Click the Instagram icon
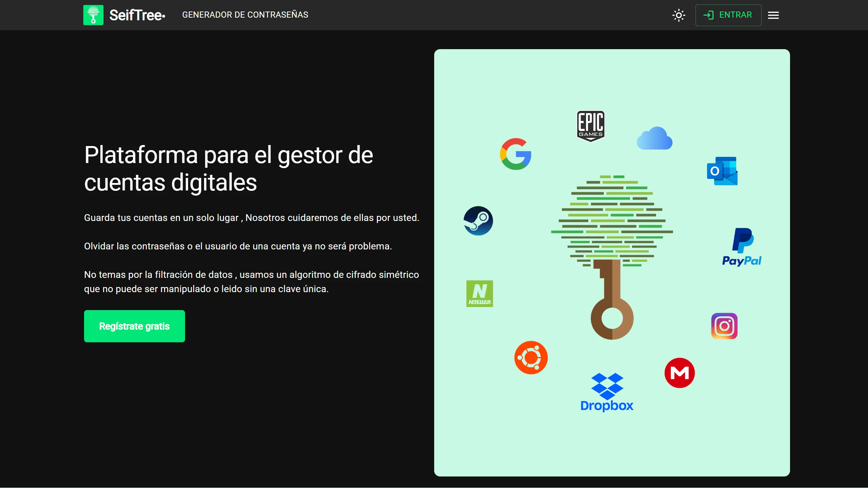The image size is (868, 488). tap(724, 326)
